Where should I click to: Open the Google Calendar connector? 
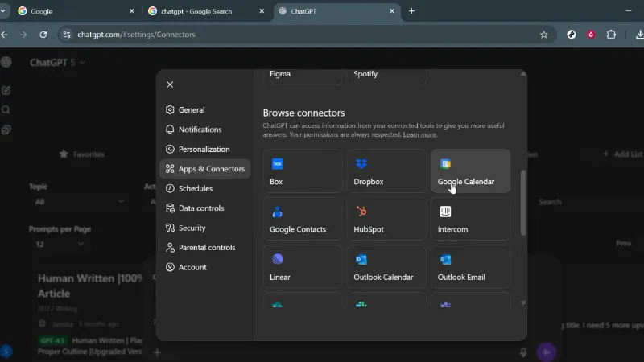point(470,171)
